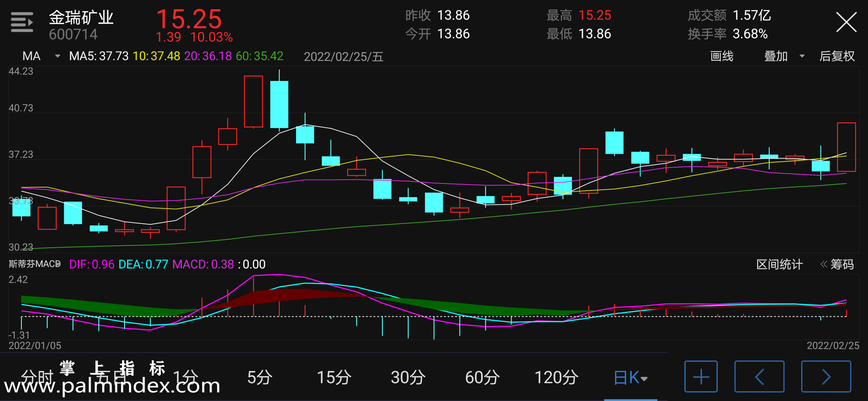Click the 昨收 13.86 value

pyautogui.click(x=437, y=15)
